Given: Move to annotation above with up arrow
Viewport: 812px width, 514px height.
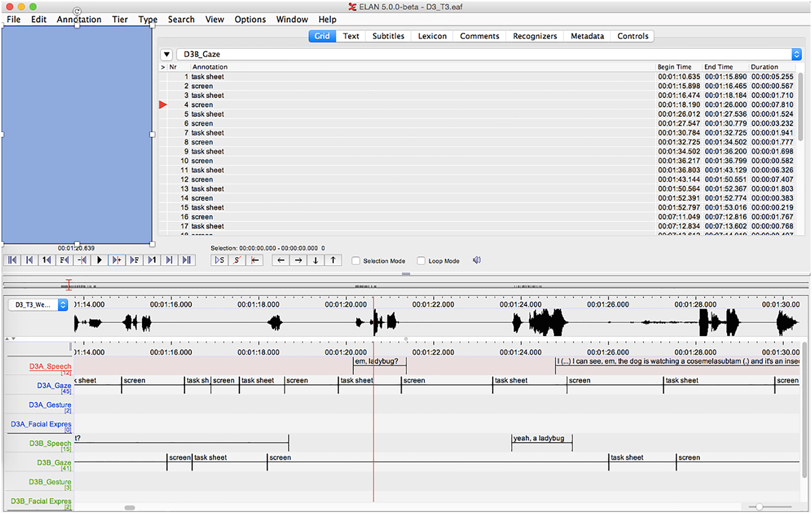Looking at the screenshot, I should point(333,260).
